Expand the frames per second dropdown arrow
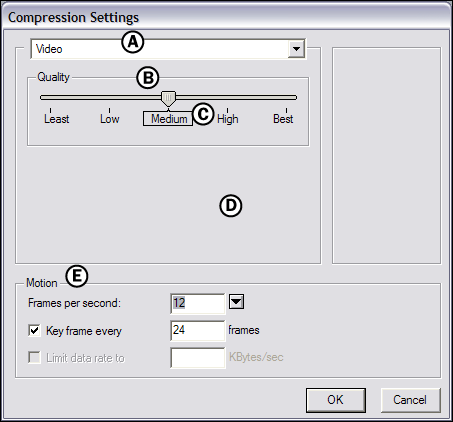Viewport: 453px width, 422px height. (x=236, y=302)
